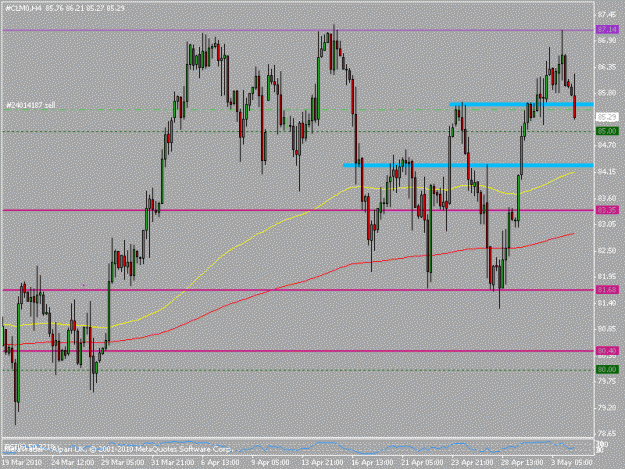Screen dimensions: 625x469
Task: Click the 6 Apr 13:00 time label
Action: click(220, 463)
